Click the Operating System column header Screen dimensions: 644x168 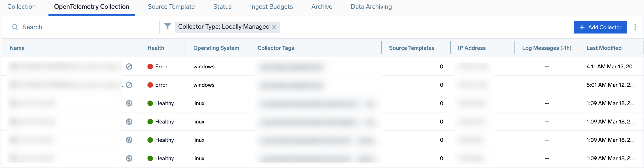(216, 48)
